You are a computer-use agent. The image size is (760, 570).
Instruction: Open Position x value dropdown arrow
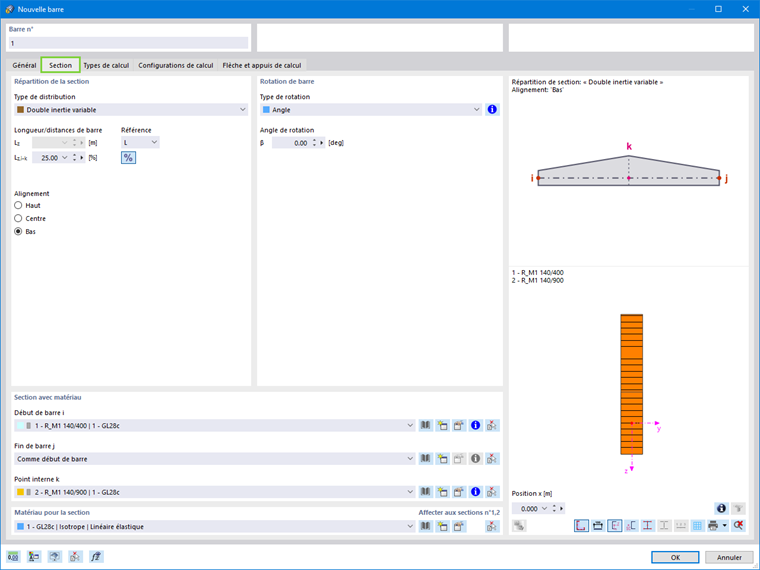(544, 508)
